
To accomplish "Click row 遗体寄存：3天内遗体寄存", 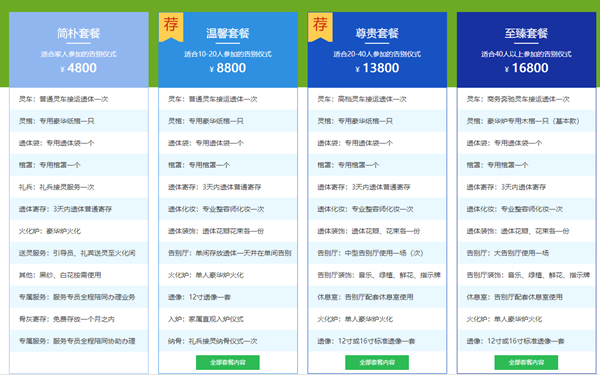I will [527, 187].
